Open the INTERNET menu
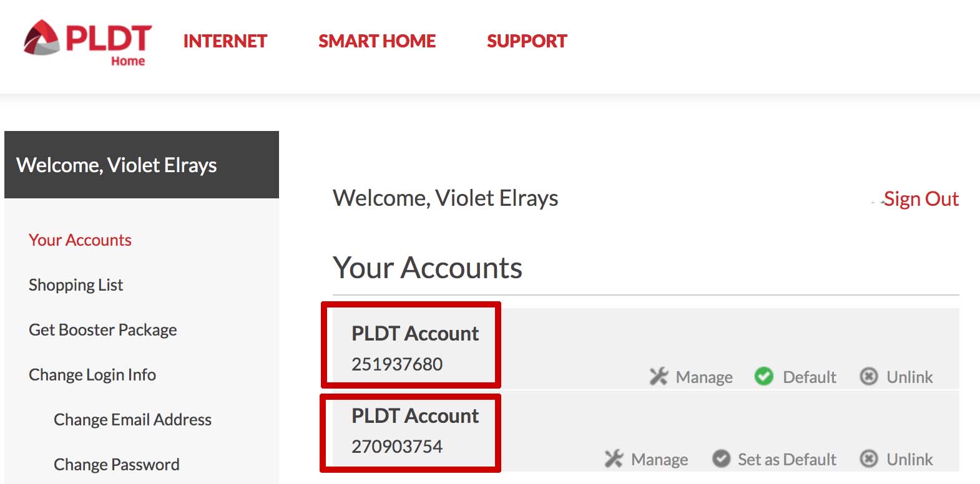Screen dimensions: 980x484 pos(225,41)
